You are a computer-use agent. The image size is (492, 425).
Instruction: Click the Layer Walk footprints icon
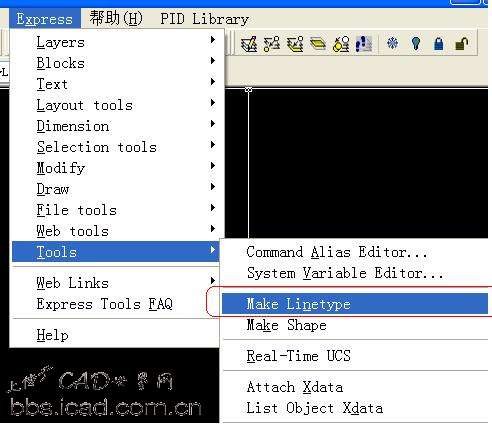coord(364,44)
